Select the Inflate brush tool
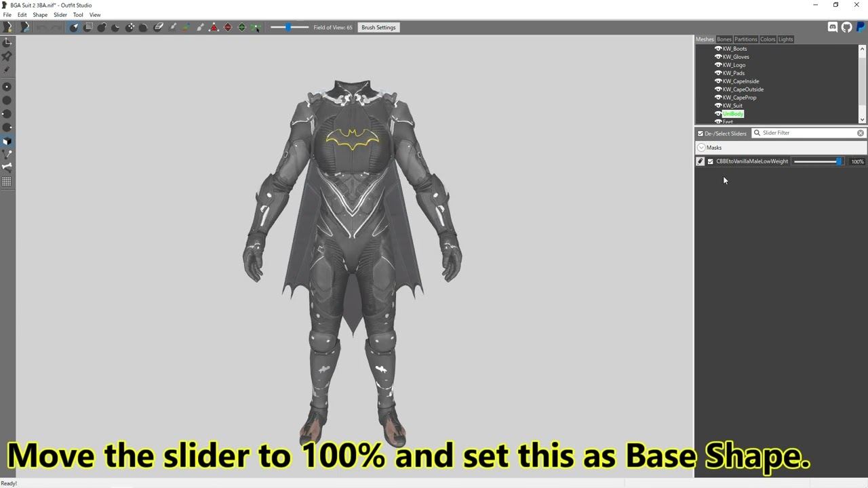 (x=102, y=27)
